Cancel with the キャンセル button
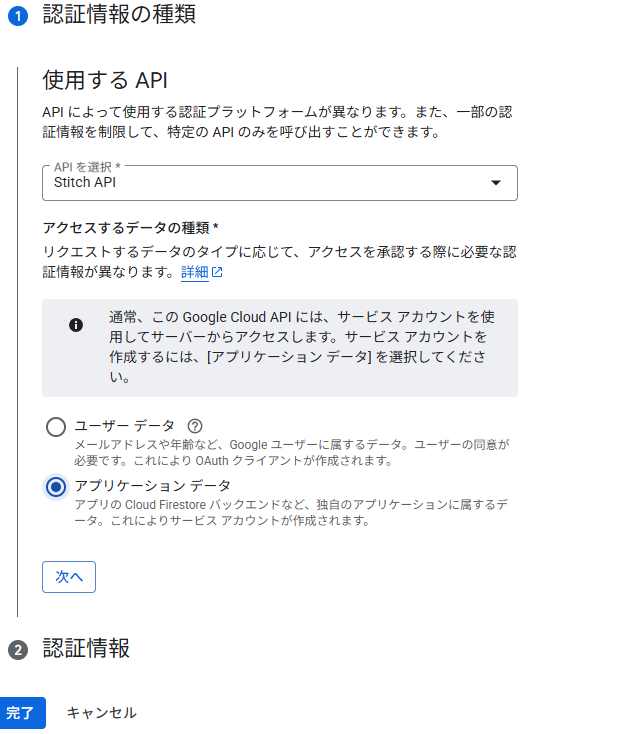 (101, 713)
